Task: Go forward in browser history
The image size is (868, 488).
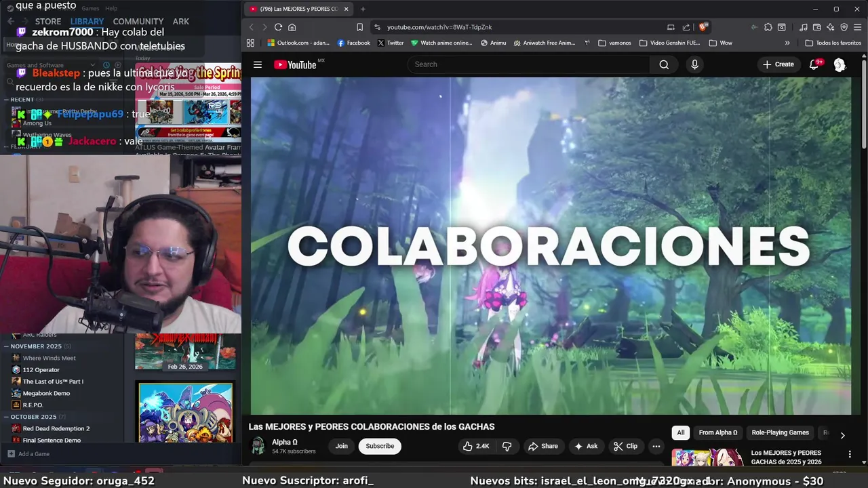Action: [x=264, y=27]
